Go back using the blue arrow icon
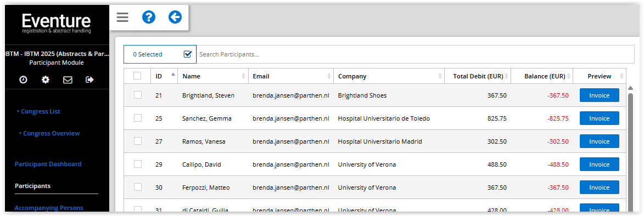644x216 pixels. point(175,17)
